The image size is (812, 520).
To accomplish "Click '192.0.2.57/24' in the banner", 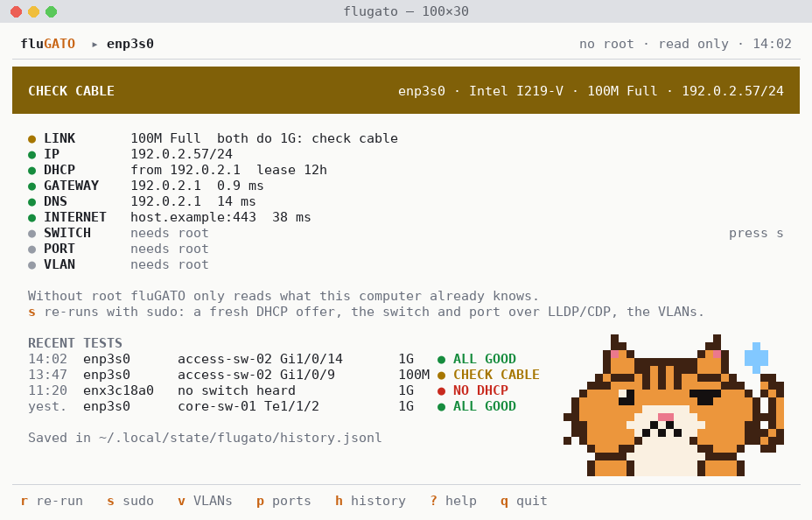I will [x=732, y=91].
